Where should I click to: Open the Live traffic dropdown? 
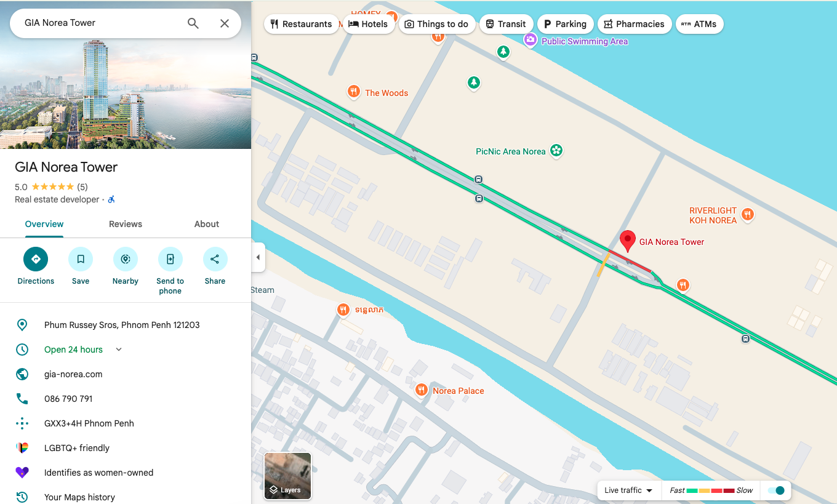point(628,490)
